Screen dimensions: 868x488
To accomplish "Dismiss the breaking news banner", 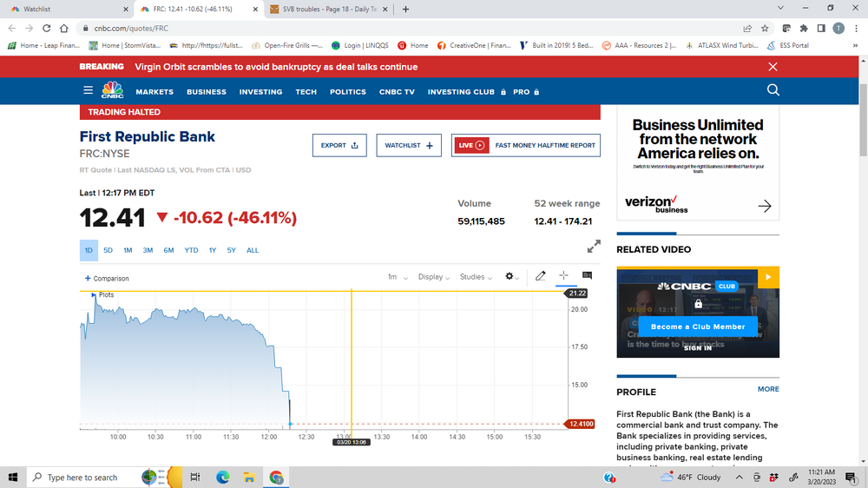I will point(773,67).
